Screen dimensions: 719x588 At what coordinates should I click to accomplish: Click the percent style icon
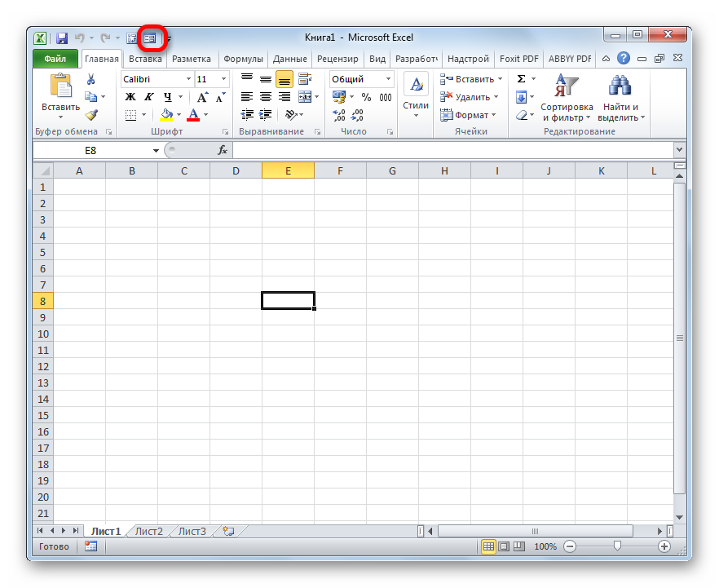(x=366, y=97)
